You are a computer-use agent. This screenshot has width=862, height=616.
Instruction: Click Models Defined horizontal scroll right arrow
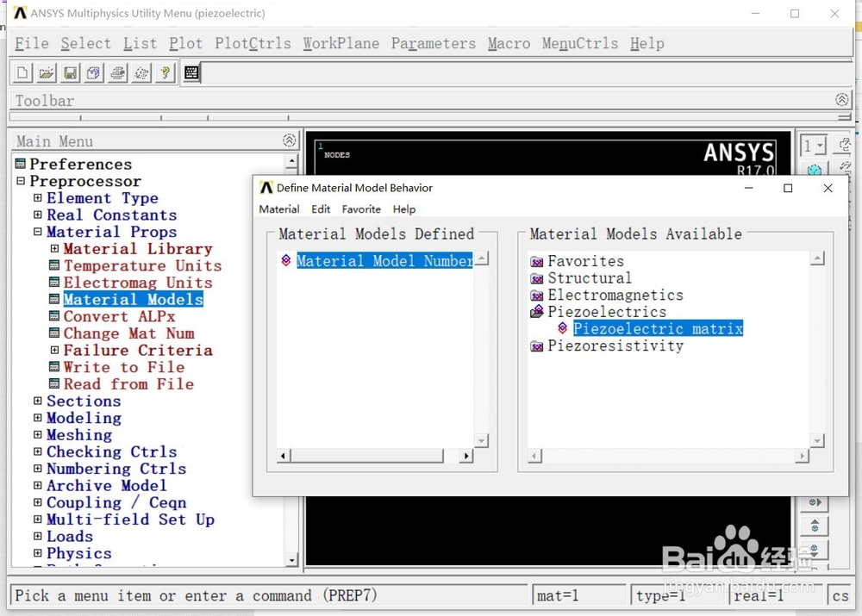(466, 456)
